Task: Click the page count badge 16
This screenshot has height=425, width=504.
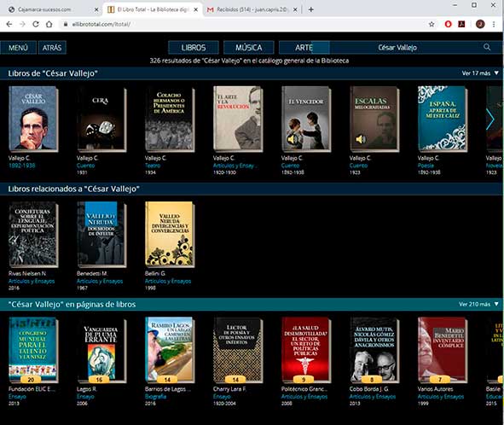Action: click(99, 379)
